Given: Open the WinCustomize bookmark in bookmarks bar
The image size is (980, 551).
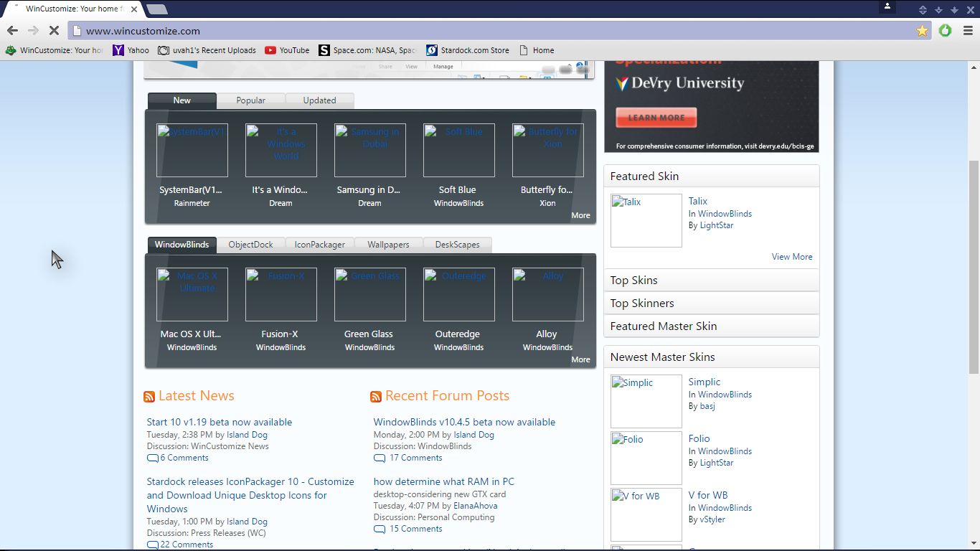Looking at the screenshot, I should (55, 50).
